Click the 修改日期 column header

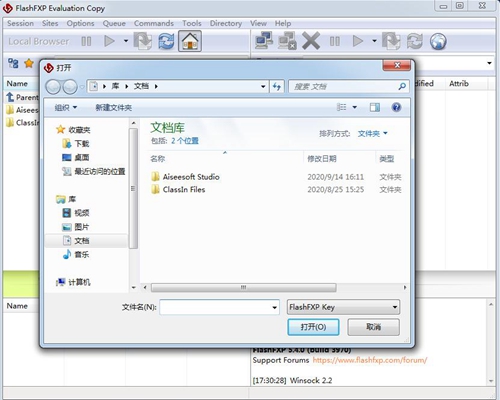(322, 159)
